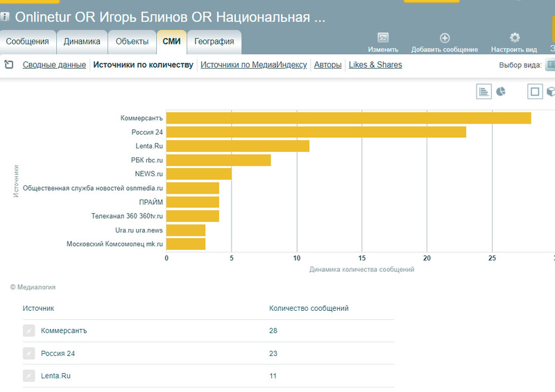Screen dimensions: 555x392
Task: Click Телеканал 360 360tv.ru chart label
Action: click(x=127, y=216)
